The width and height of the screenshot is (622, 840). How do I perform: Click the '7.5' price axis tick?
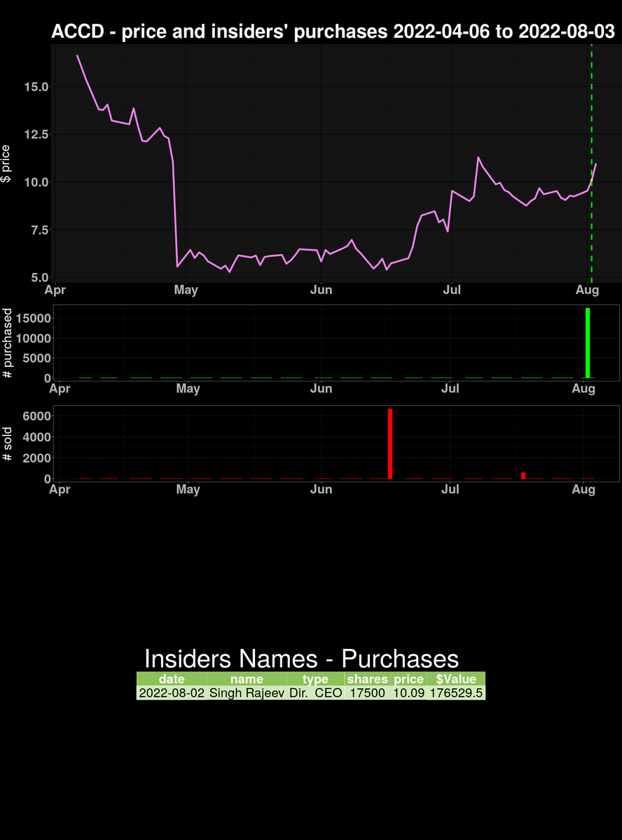coord(39,230)
